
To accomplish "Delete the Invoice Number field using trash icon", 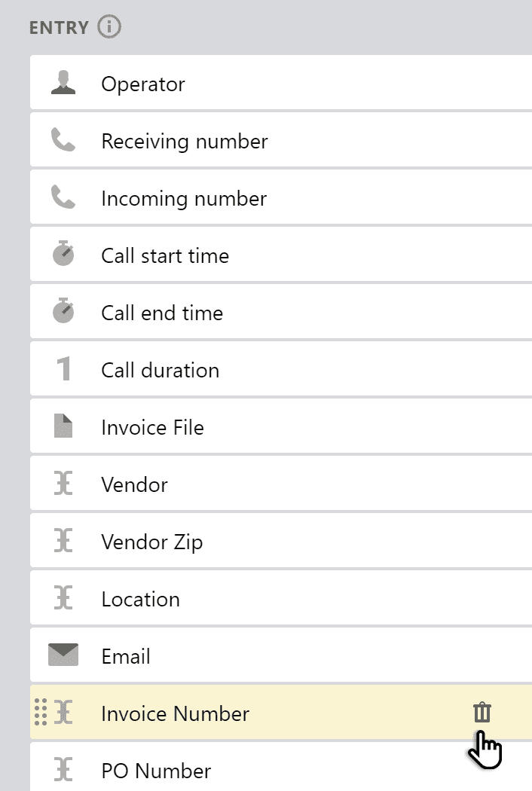I will (482, 711).
